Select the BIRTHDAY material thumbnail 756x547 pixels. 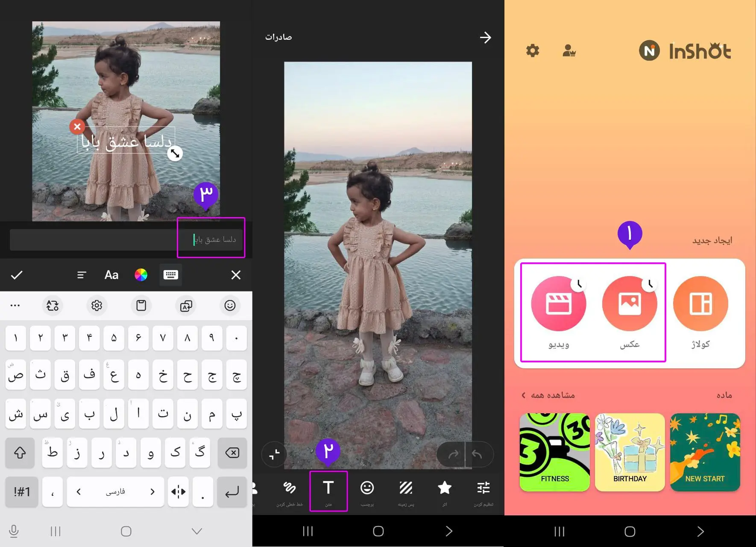(x=630, y=452)
